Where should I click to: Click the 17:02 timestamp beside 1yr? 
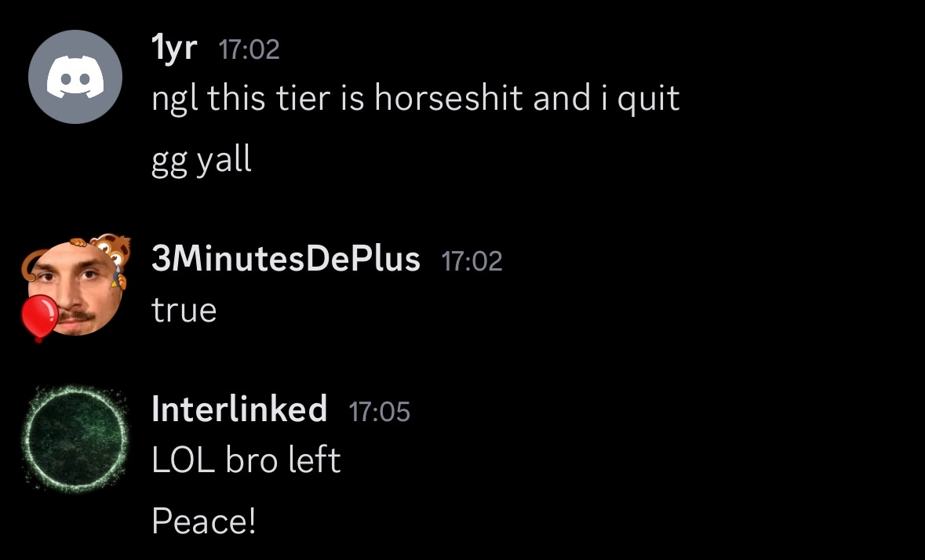pos(249,51)
